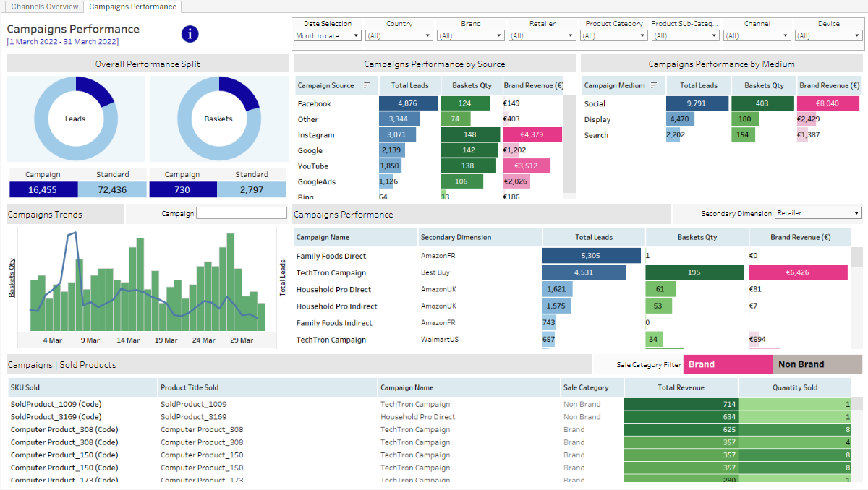Click the Facebook 4,876 leads bar
Viewport: 868px width, 490px height.
coord(409,103)
